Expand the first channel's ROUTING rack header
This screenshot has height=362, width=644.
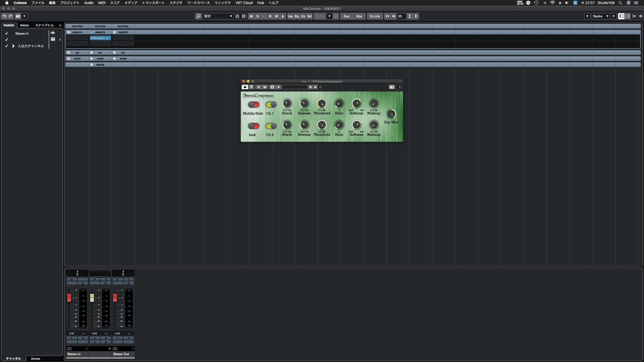(77, 26)
